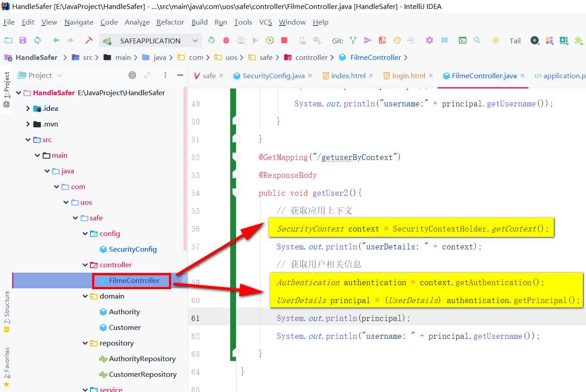586x392 pixels.
Task: Open the File menu
Action: click(9, 22)
